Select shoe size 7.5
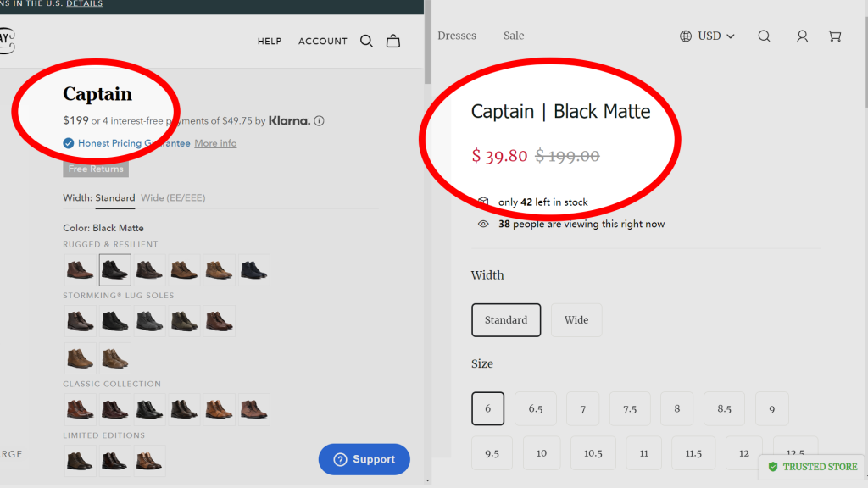Screen dimensions: 868x488 point(630,409)
